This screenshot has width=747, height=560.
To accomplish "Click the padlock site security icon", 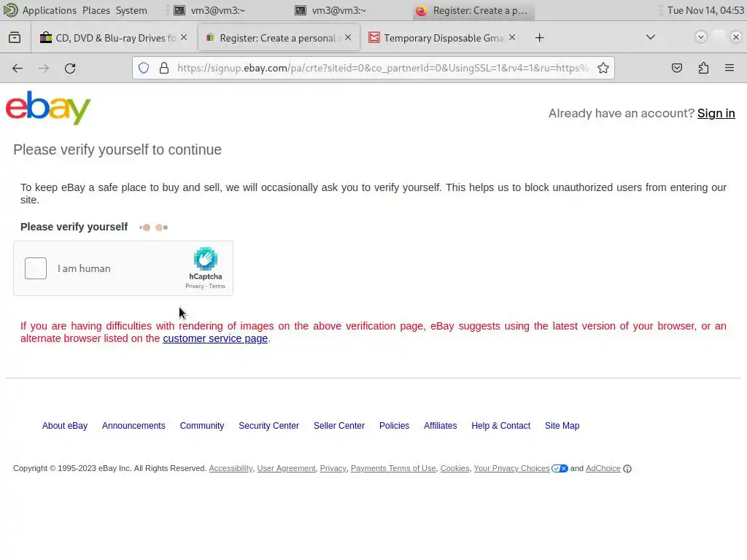I will coord(164,68).
